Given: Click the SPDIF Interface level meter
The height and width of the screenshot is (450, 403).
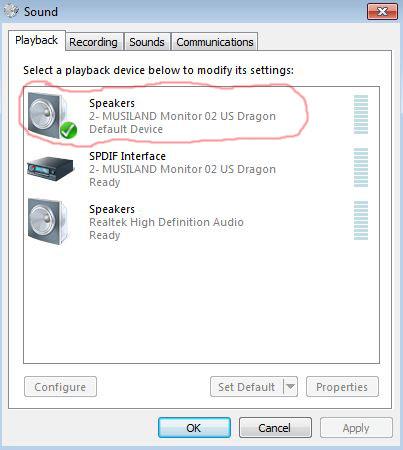Looking at the screenshot, I should point(361,167).
